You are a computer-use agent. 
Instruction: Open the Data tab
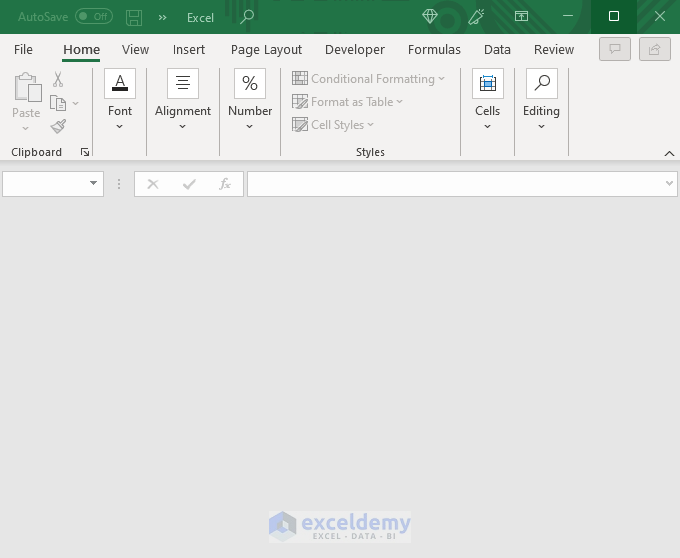click(x=497, y=49)
